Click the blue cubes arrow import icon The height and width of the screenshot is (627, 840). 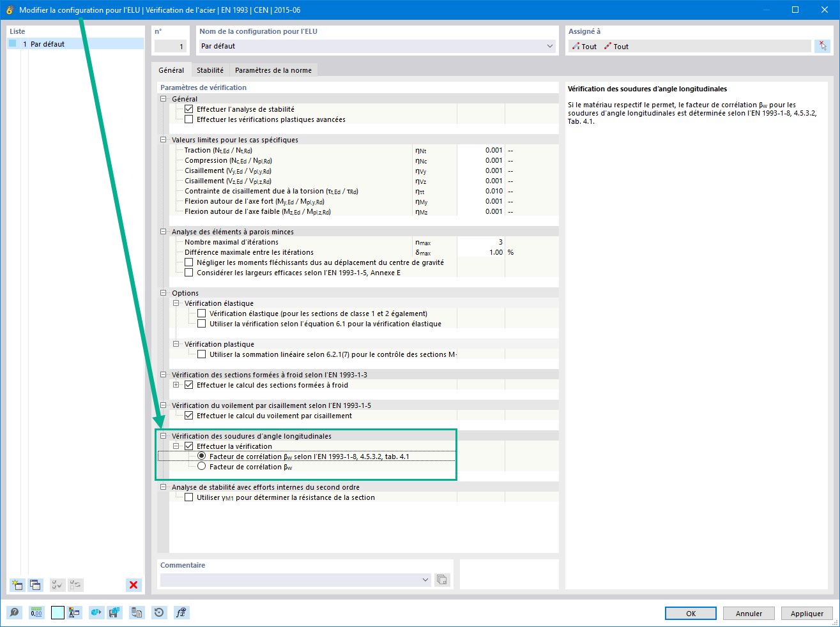(x=96, y=613)
